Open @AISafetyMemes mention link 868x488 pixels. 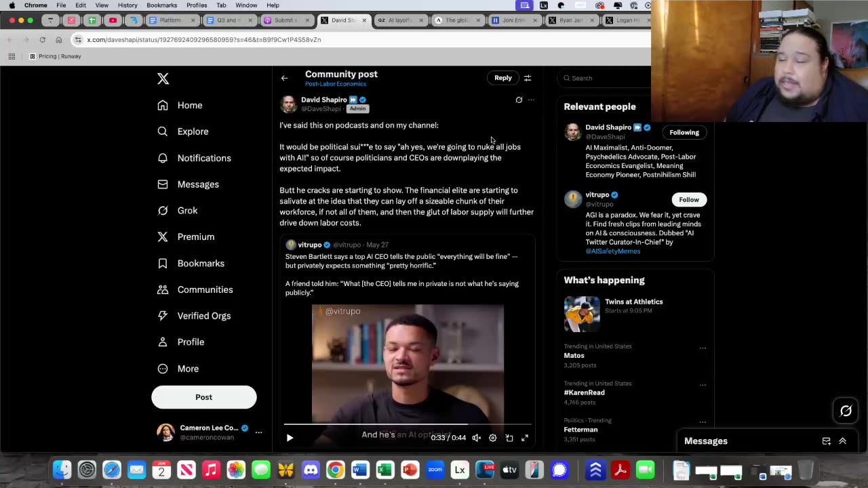click(613, 251)
